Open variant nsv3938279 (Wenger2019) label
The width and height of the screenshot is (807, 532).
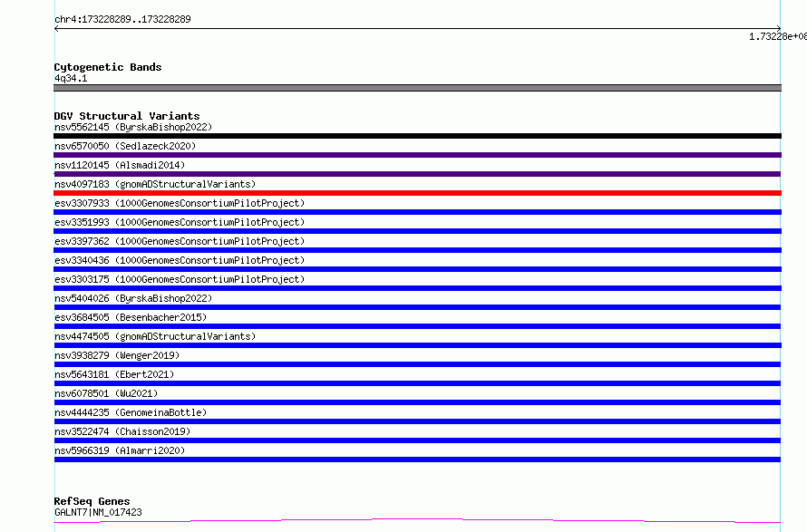click(117, 355)
